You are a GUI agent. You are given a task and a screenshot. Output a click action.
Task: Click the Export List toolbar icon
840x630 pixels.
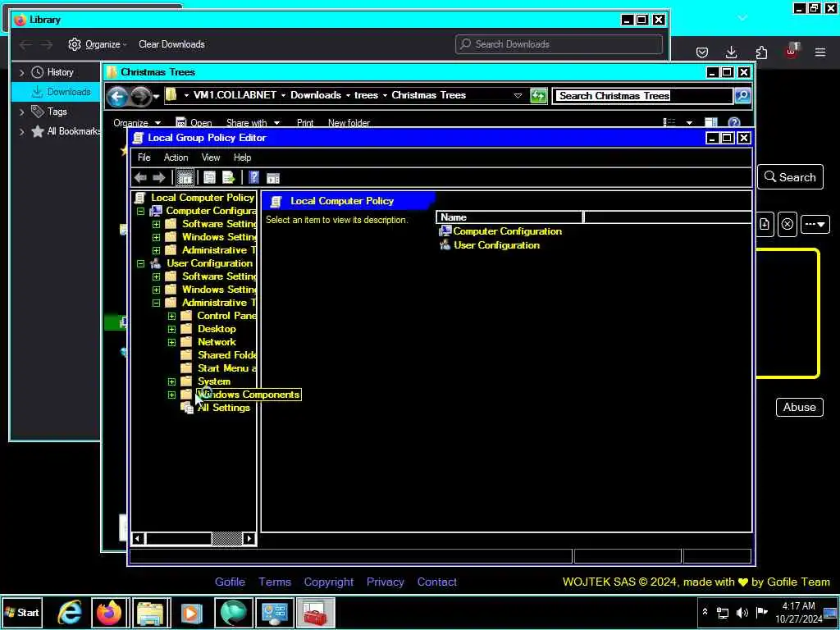pyautogui.click(x=229, y=177)
